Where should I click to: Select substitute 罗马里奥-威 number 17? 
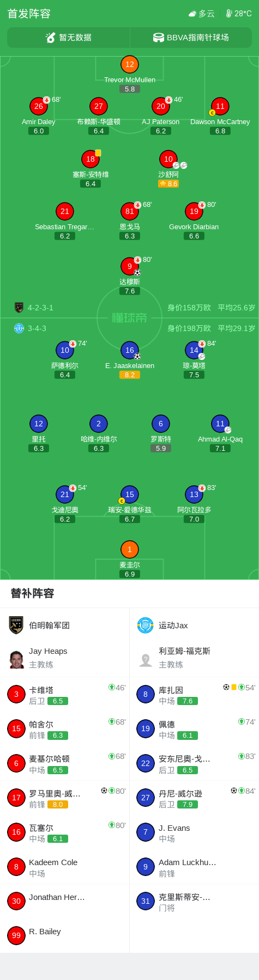(64, 798)
